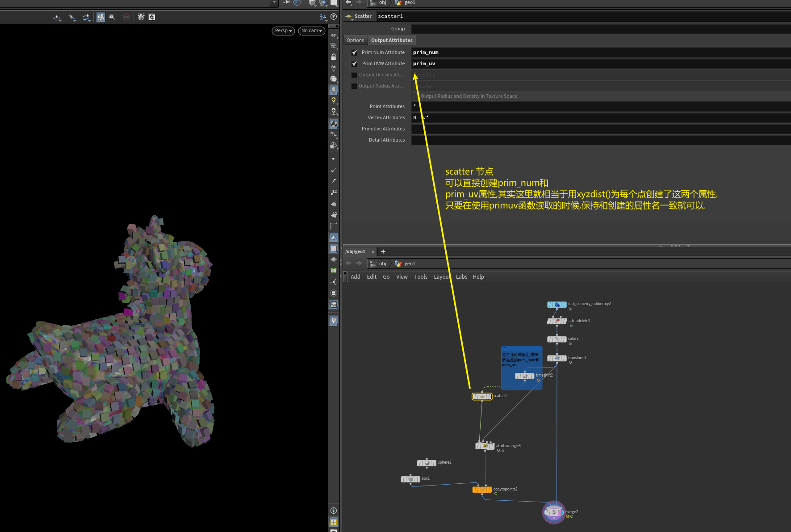This screenshot has height=532, width=791.
Task: Select the scatter1 node
Action: click(482, 396)
